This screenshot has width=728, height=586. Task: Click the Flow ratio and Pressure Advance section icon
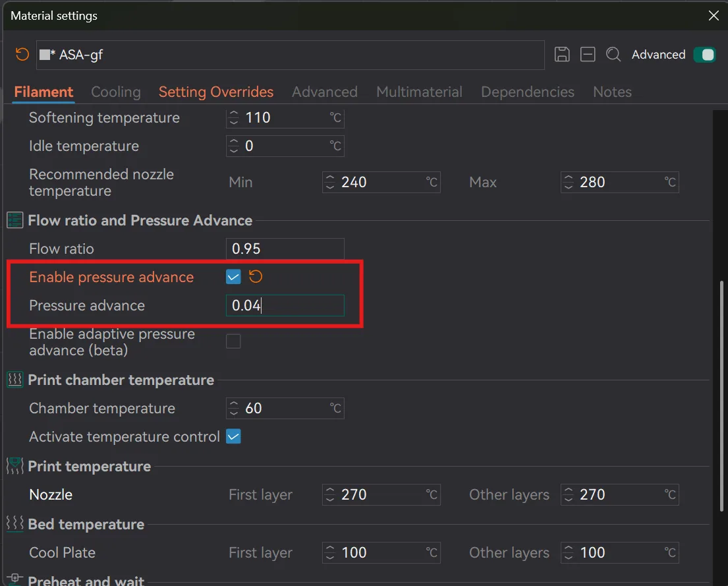tap(15, 220)
